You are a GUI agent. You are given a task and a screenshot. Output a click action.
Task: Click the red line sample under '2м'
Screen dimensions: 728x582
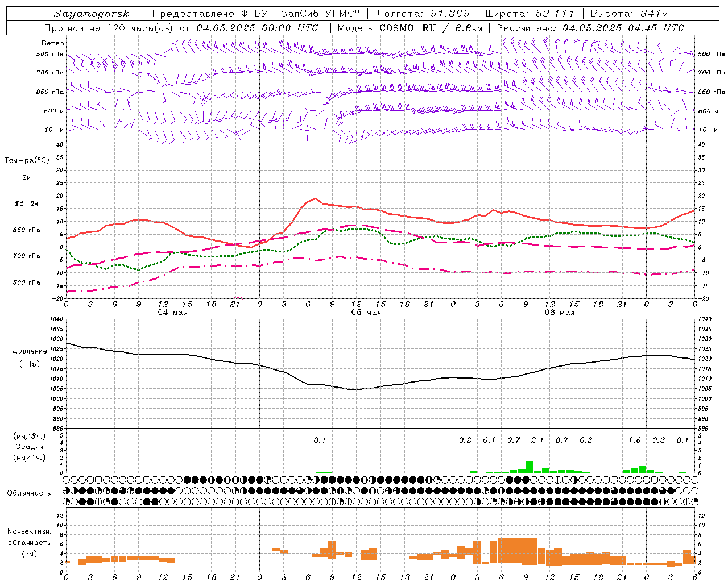click(26, 184)
